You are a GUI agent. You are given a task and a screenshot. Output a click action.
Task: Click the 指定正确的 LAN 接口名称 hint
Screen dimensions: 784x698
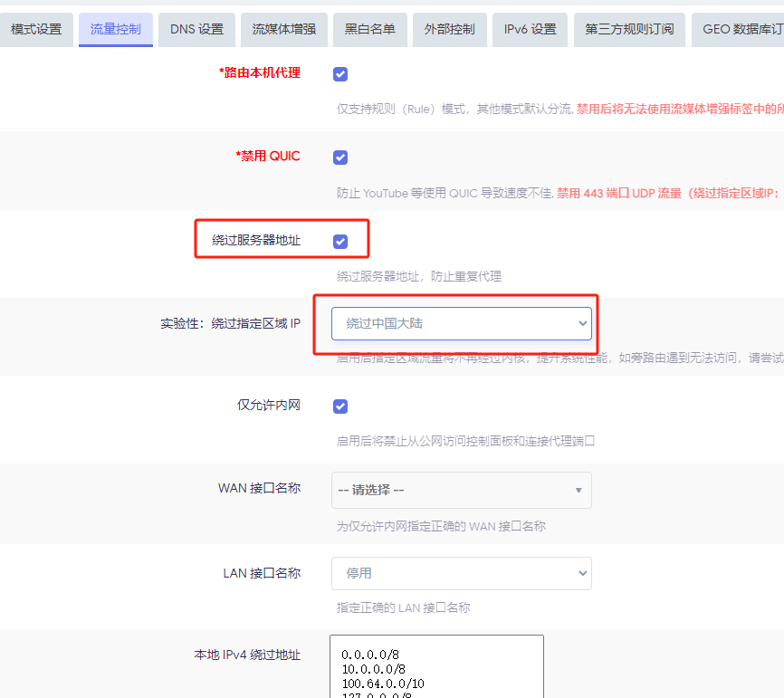pos(404,608)
